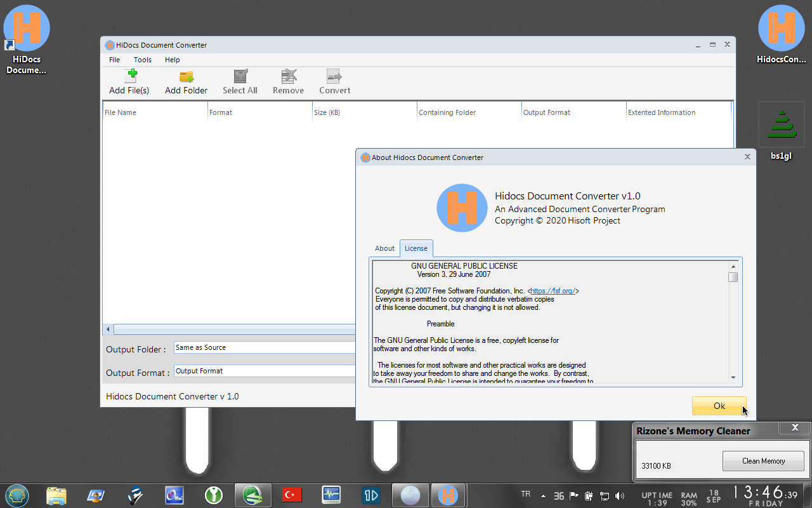This screenshot has height=508, width=812.
Task: Open the Help menu
Action: point(173,60)
